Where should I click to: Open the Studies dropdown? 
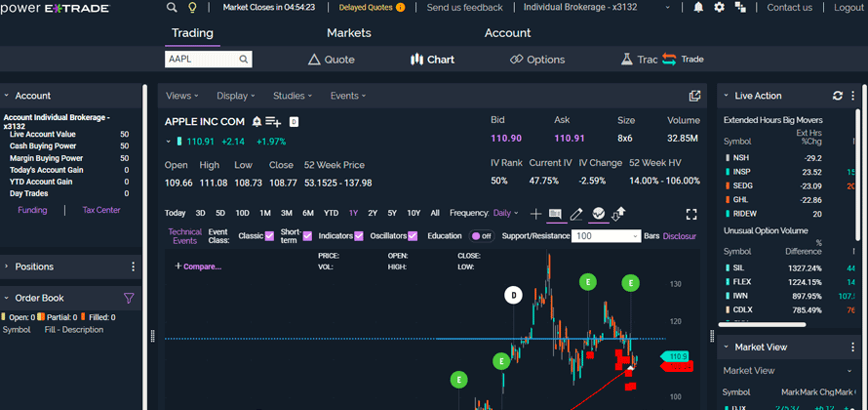coord(293,96)
